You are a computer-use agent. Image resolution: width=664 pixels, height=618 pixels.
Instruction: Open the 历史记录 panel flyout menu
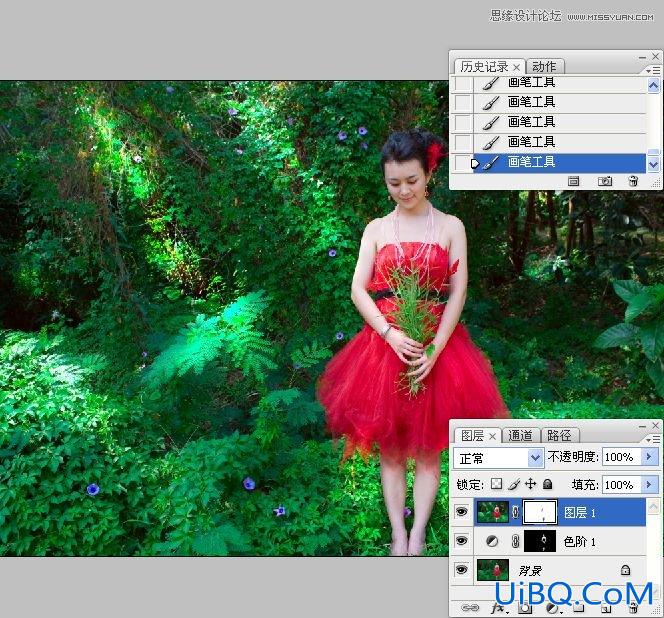pyautogui.click(x=654, y=70)
